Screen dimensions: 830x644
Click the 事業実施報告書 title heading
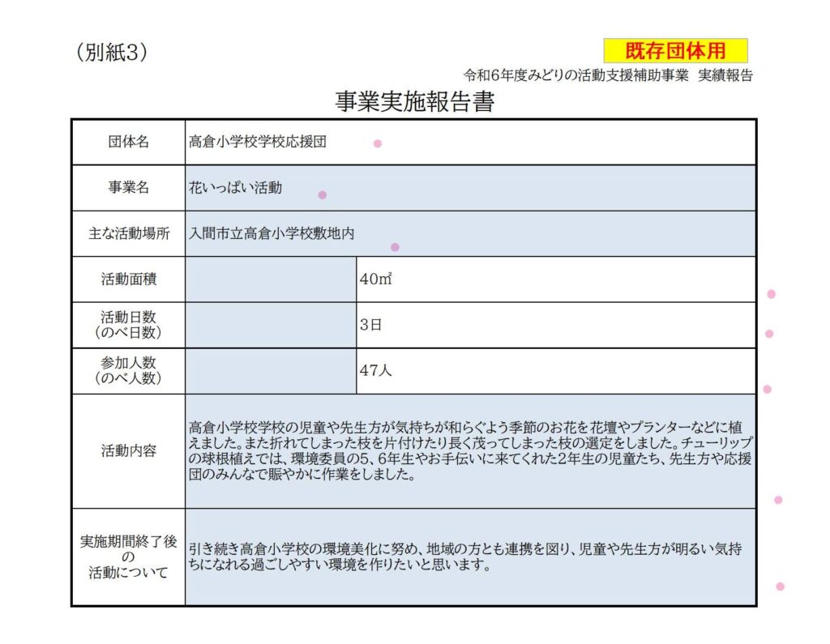(414, 103)
